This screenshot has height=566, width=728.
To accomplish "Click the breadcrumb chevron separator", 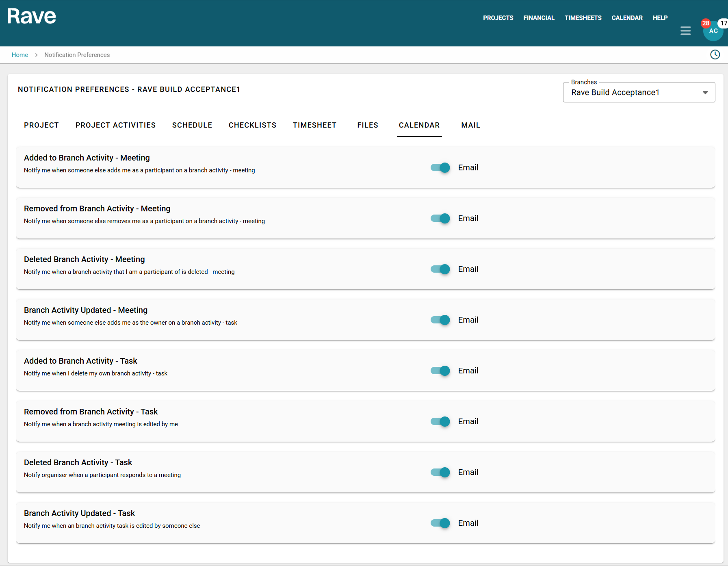I will coord(36,55).
